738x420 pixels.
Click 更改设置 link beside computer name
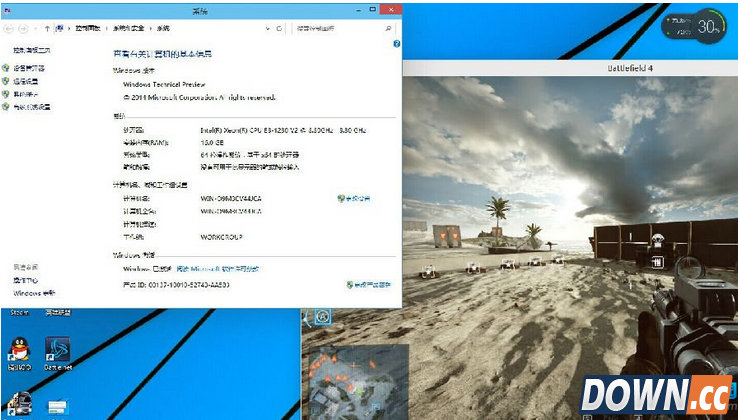pyautogui.click(x=358, y=199)
